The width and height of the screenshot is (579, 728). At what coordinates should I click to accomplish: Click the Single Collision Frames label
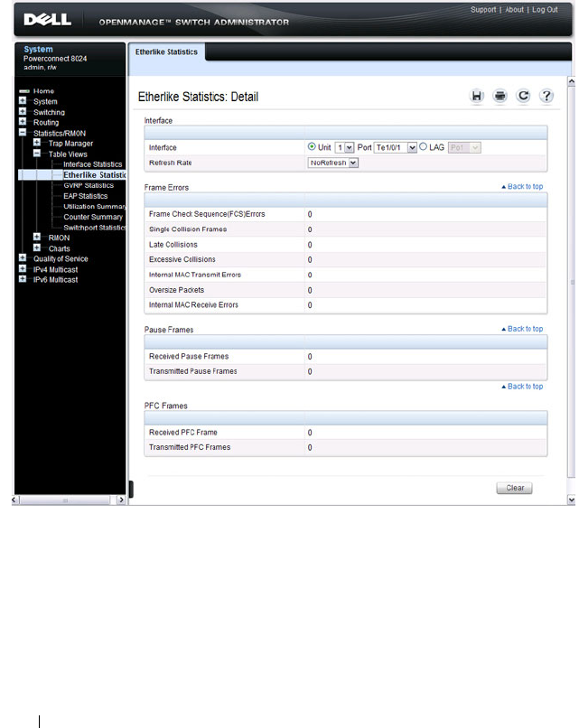188,229
